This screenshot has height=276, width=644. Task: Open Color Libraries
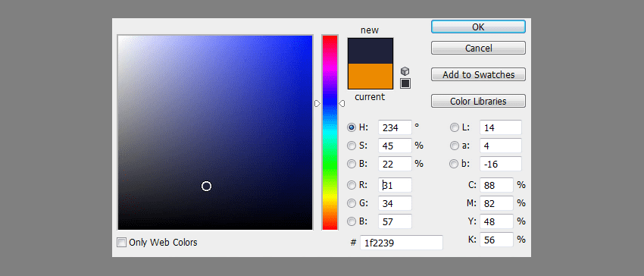point(478,101)
